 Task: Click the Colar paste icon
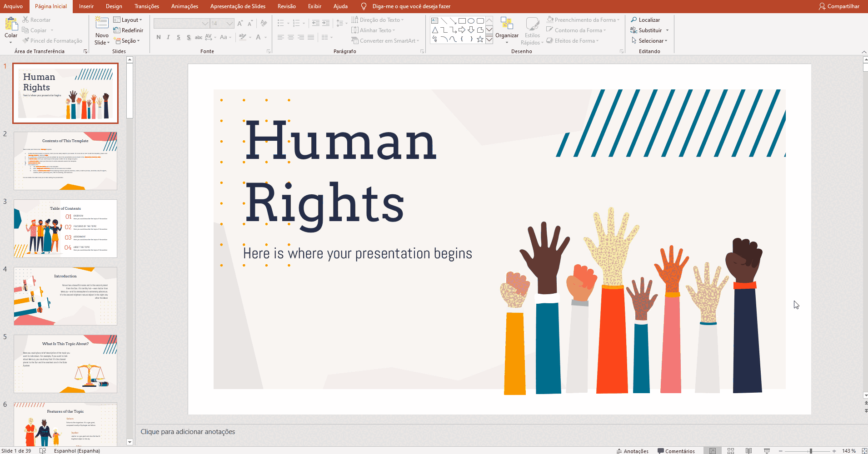(x=11, y=24)
